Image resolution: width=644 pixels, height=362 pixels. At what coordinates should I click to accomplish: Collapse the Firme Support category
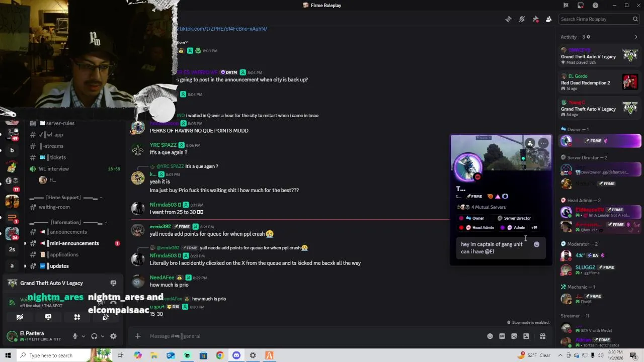tap(65, 198)
